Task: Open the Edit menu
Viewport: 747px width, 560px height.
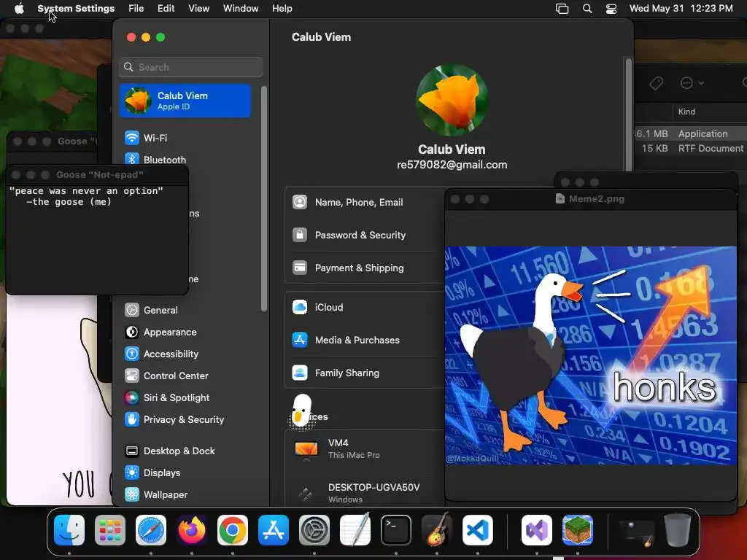Action: click(x=166, y=9)
